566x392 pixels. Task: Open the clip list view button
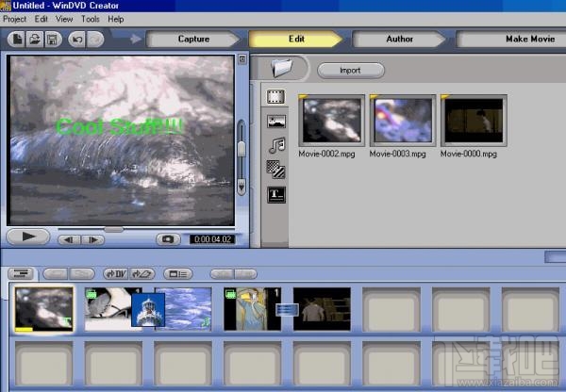coord(178,274)
